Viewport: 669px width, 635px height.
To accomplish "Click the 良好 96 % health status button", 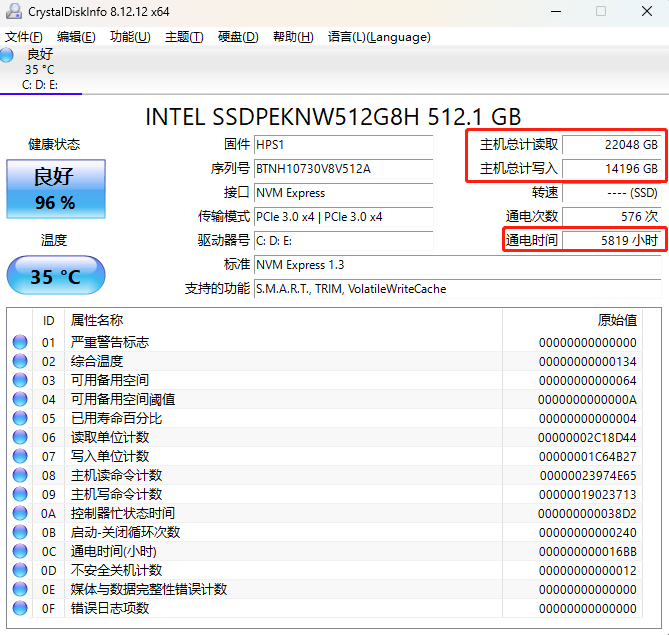I will click(55, 189).
